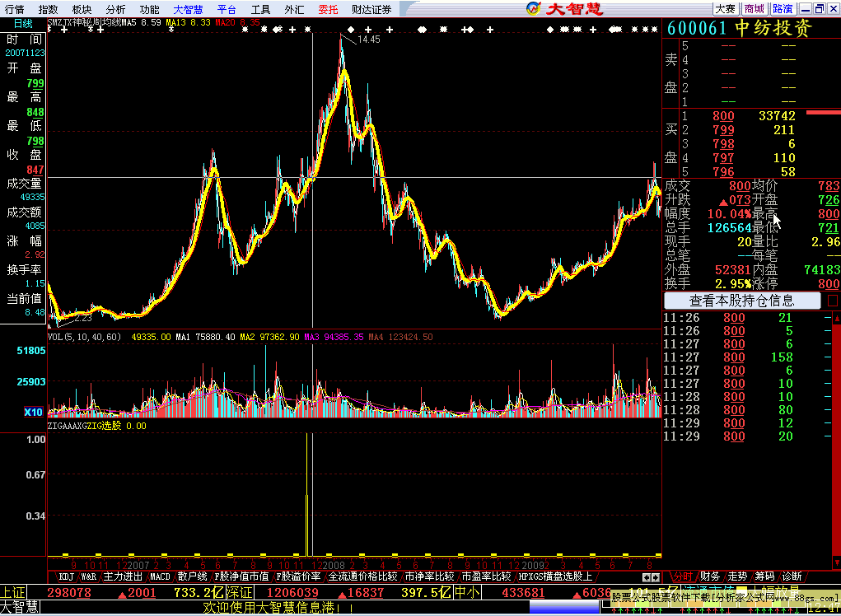Click the 路演 button

point(783,8)
